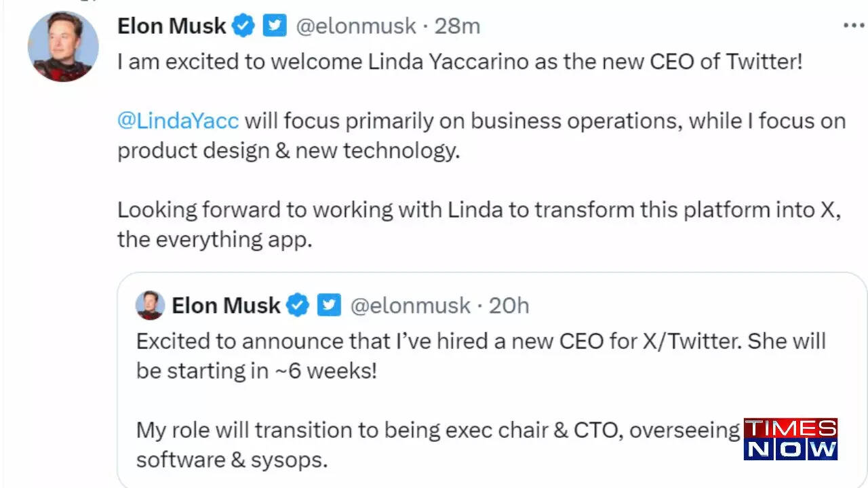Viewport: 868px width, 488px height.
Task: Click the 20h timestamp on the quoted tweet
Action: 509,306
